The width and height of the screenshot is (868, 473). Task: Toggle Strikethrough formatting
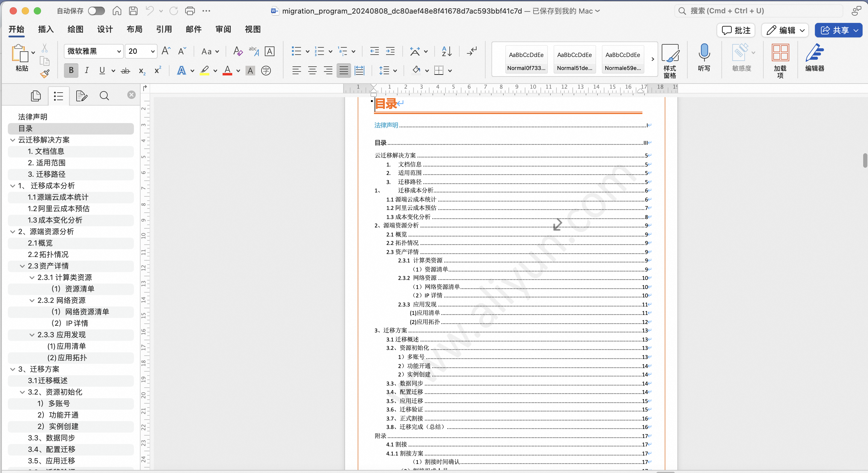(x=125, y=71)
